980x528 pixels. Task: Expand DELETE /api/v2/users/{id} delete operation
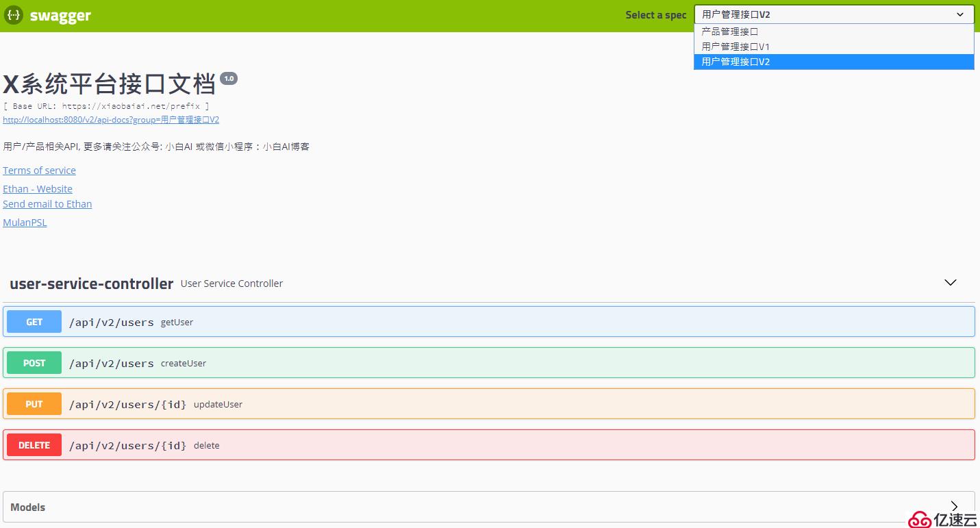[x=489, y=445]
